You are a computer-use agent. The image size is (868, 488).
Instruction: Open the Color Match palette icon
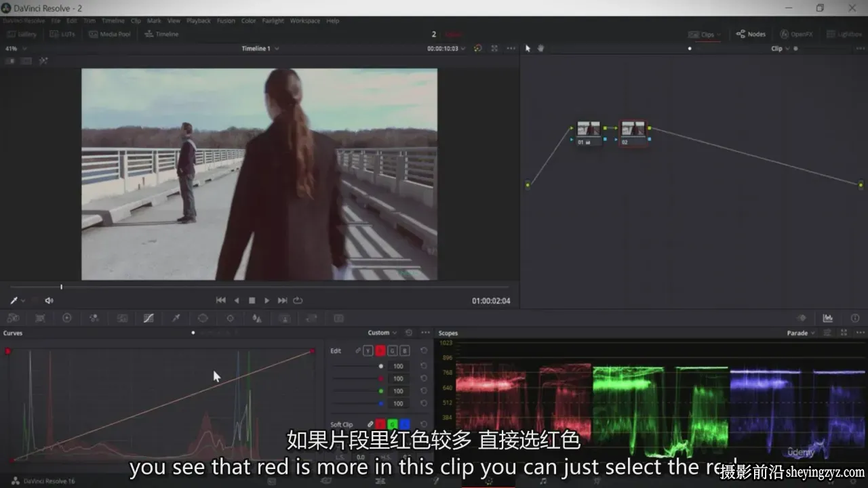click(40, 318)
